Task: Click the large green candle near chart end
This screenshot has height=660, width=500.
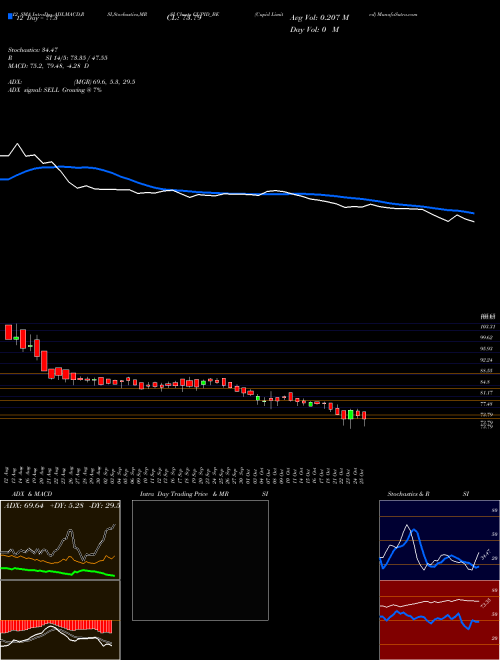Action: (x=350, y=415)
